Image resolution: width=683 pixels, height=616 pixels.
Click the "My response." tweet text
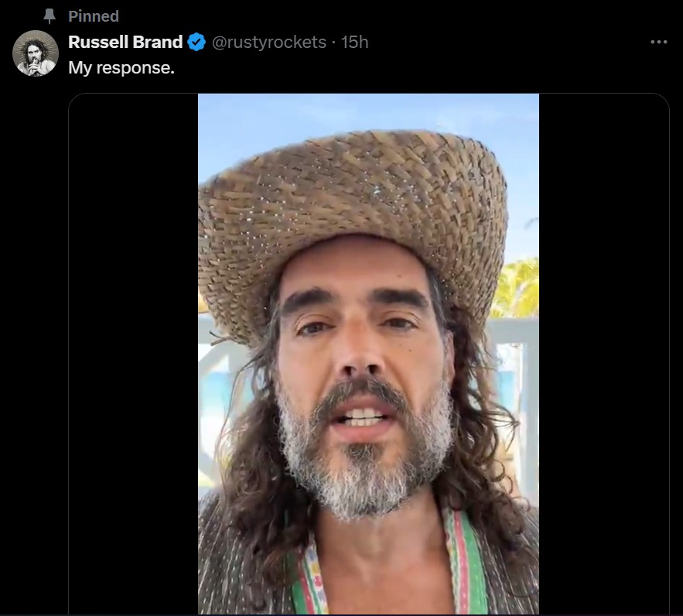coord(121,67)
